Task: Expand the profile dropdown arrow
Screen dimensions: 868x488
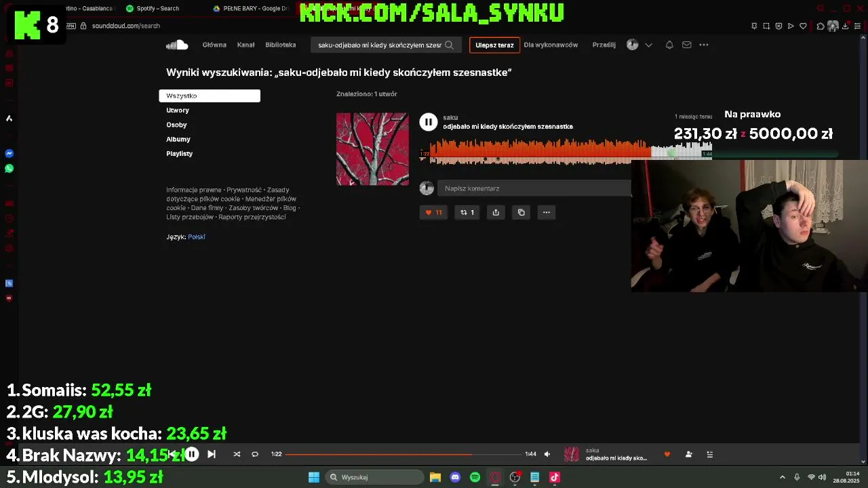Action: pos(648,45)
